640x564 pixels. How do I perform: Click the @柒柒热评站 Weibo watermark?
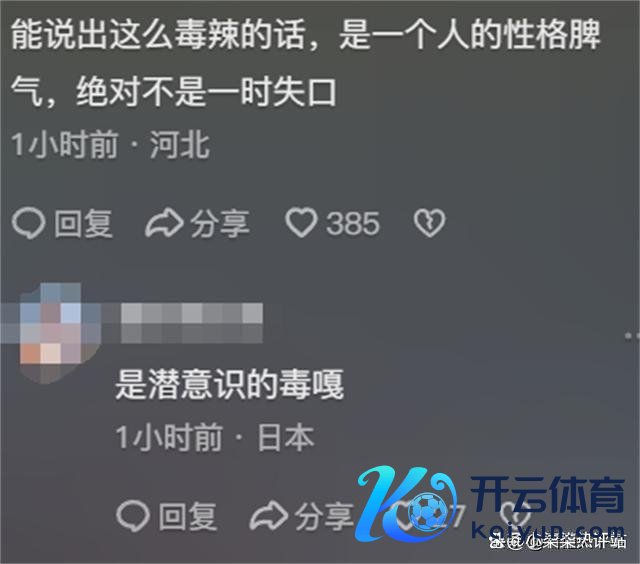558,542
